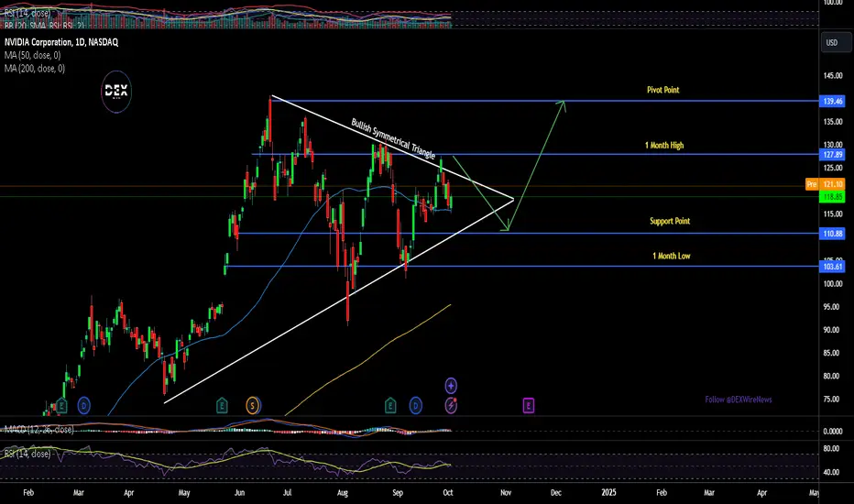Image resolution: width=854 pixels, height=504 pixels.
Task: Open the earliest blue dividend D marker
Action: [x=83, y=405]
